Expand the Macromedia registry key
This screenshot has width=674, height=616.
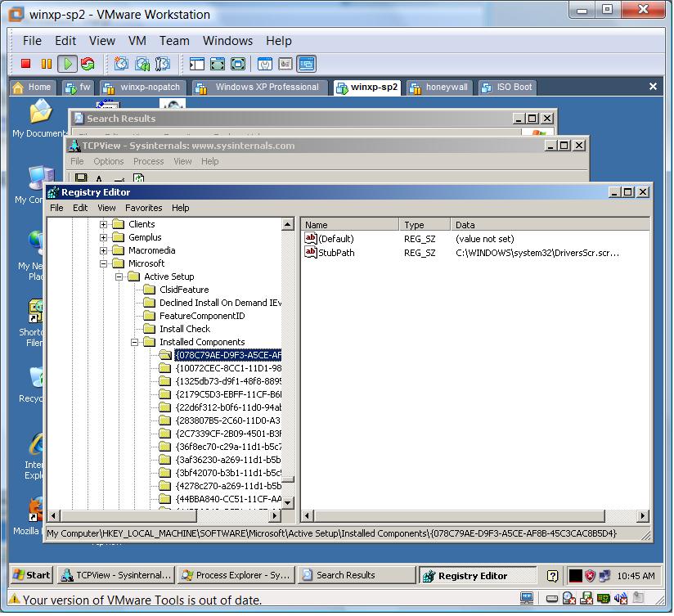(103, 250)
